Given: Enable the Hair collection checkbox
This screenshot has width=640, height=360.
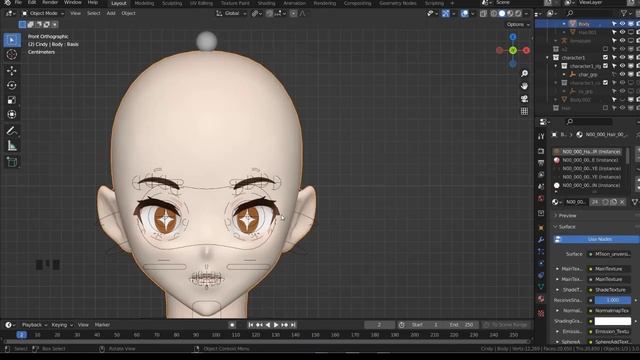Looking at the screenshot, I should tap(605, 108).
